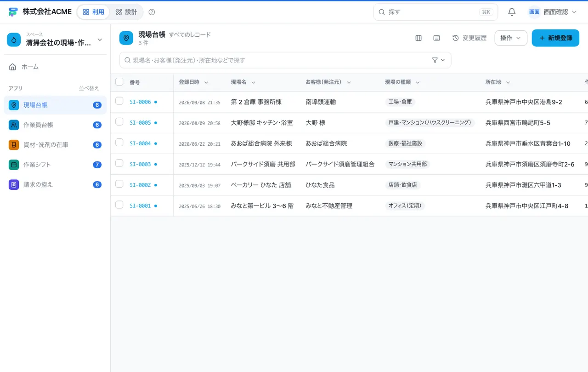The height and width of the screenshot is (372, 588).
Task: Click the 資材・洗剤の在庫 orange icon
Action: point(14,145)
